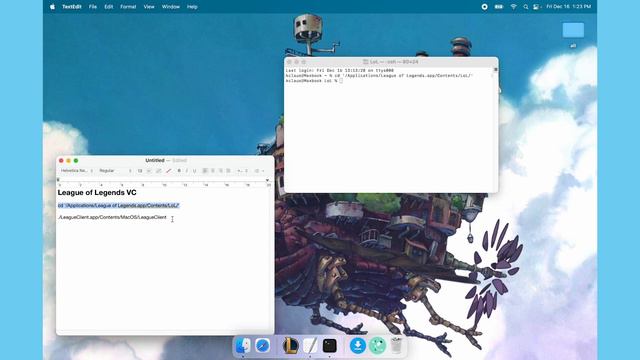Open the Regular typeface dropdown
This screenshot has height=360, width=640.
115,171
